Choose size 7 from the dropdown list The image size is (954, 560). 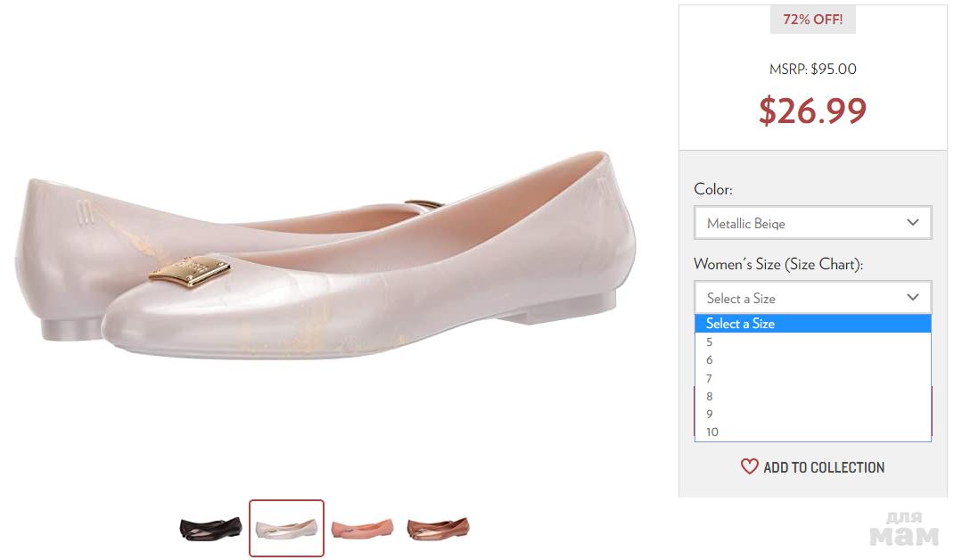tap(711, 378)
